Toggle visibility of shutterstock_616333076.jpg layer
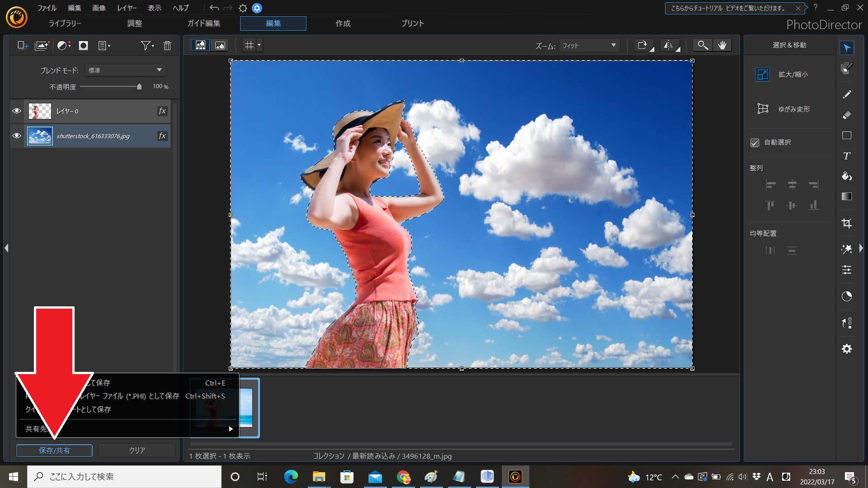 click(x=17, y=136)
